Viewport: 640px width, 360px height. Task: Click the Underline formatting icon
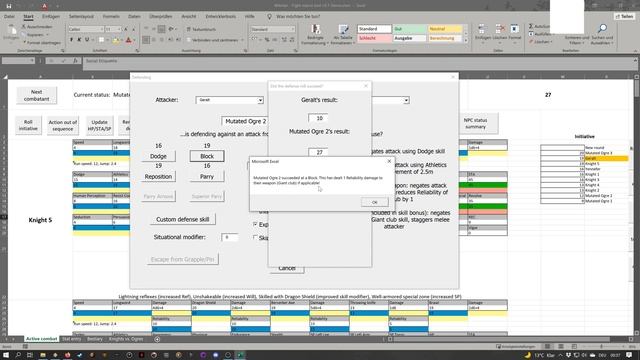(x=87, y=40)
